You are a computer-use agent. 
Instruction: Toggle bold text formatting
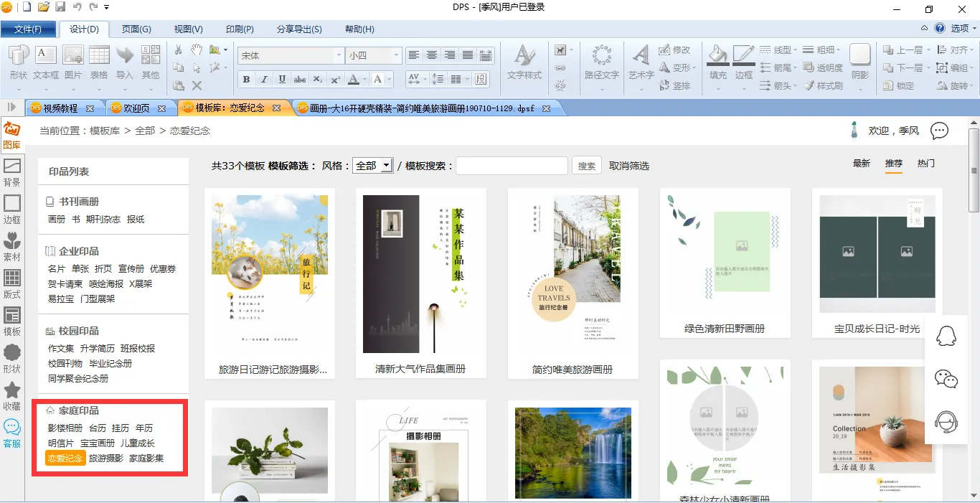pos(246,79)
